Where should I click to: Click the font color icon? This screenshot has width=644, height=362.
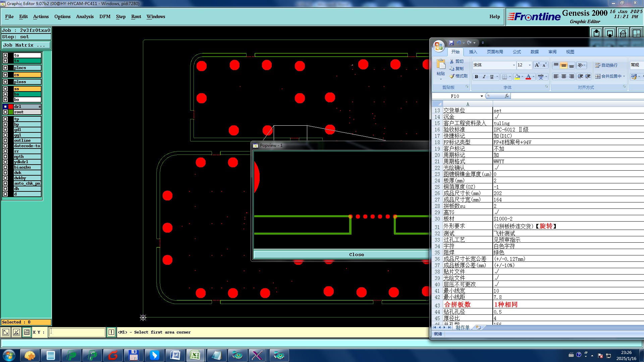(528, 77)
